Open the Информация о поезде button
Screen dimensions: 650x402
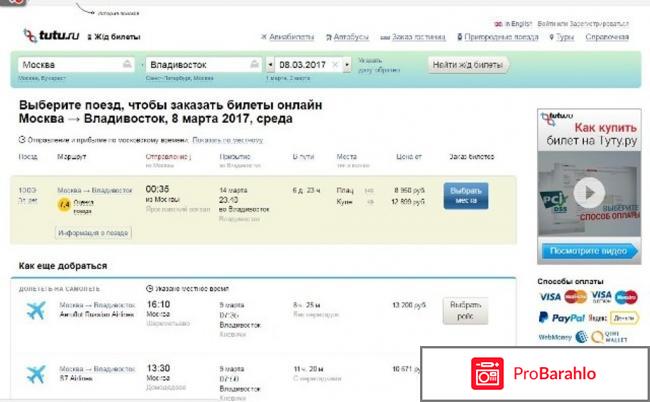[93, 233]
